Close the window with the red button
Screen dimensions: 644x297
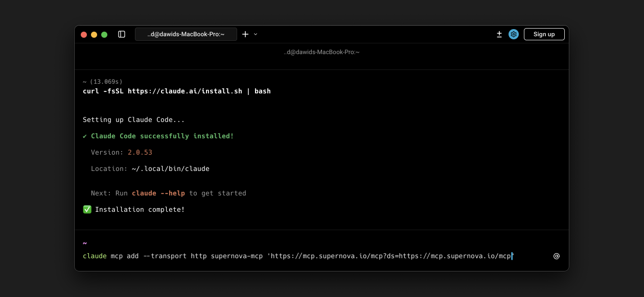pos(84,35)
